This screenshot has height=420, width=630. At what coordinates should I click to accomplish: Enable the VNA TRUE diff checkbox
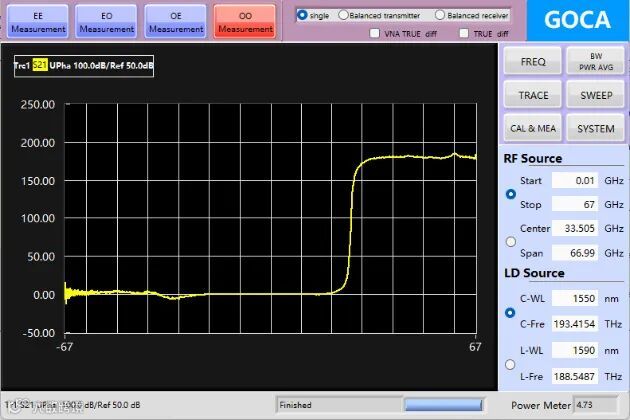[374, 33]
